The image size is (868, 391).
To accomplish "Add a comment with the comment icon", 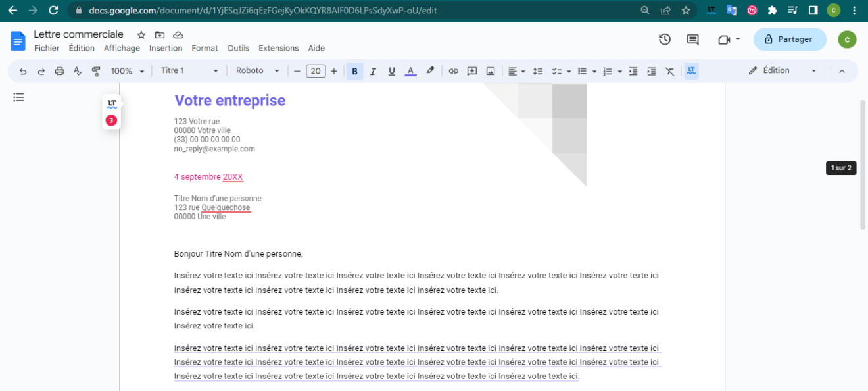I will (x=471, y=70).
